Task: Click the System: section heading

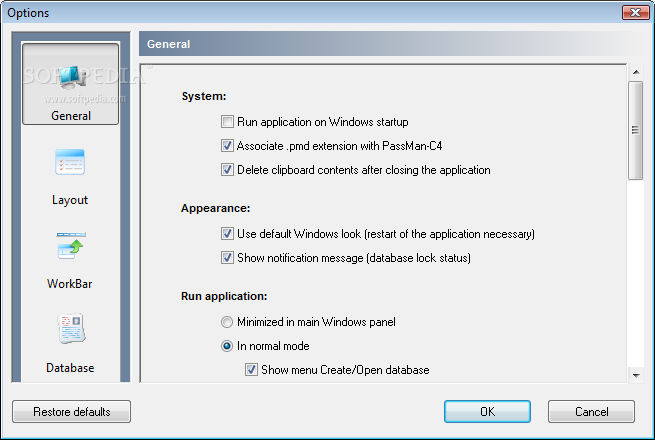Action: tap(204, 96)
